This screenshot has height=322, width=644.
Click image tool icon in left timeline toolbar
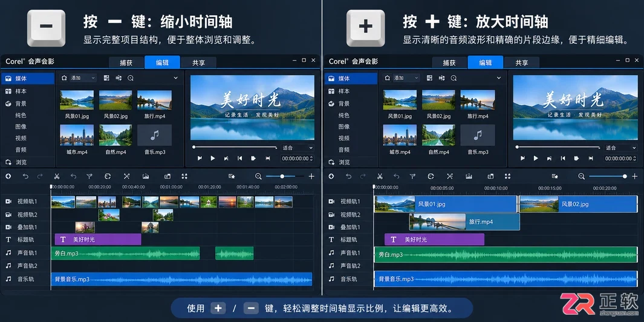(145, 176)
